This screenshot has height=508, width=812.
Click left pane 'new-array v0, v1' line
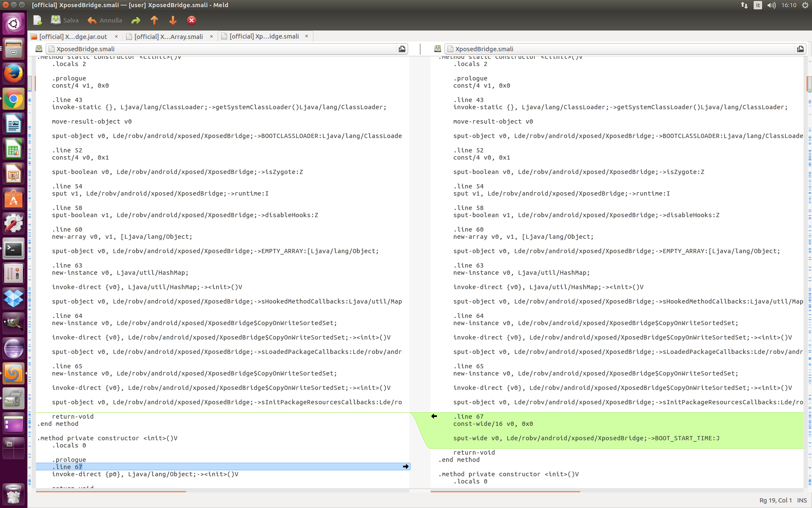click(122, 237)
